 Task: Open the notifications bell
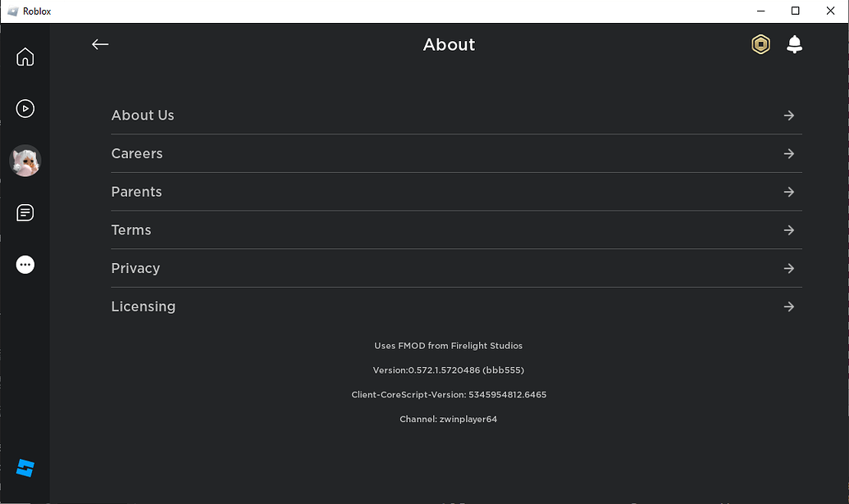pyautogui.click(x=793, y=44)
